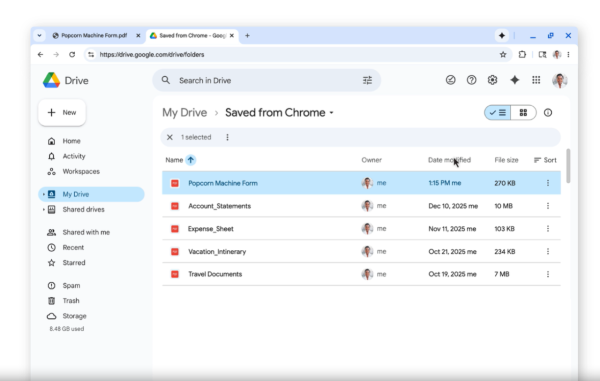This screenshot has width=600, height=381.
Task: Select the Expense_Sheet file
Action: point(361,229)
